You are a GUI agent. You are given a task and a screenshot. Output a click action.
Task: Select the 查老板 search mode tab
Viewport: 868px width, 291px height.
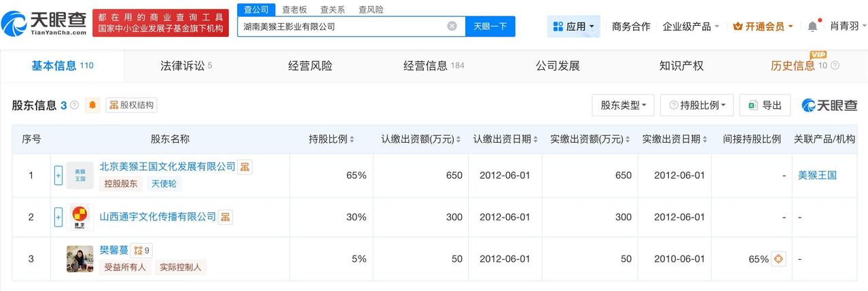point(295,10)
